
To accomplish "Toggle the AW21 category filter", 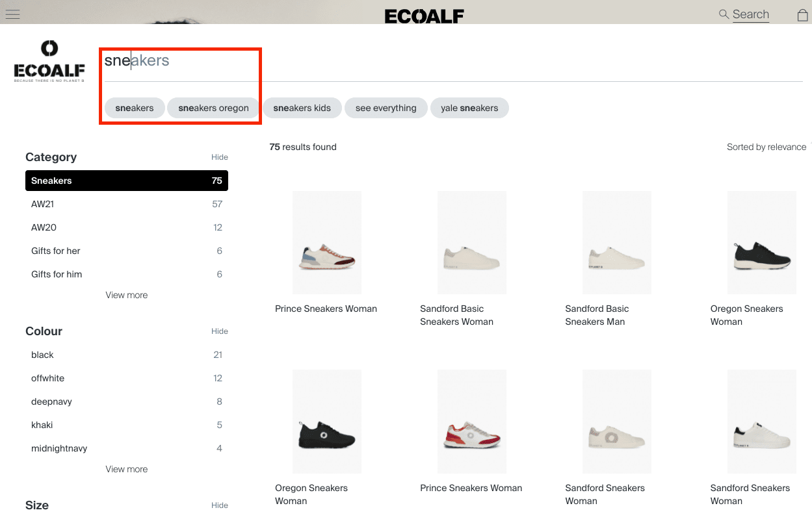I will (42, 204).
